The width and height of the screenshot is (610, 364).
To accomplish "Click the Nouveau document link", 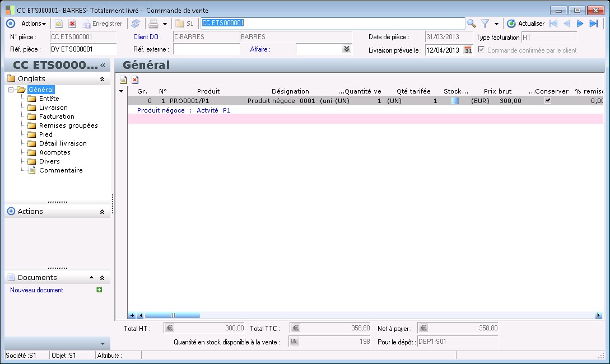I will pos(36,290).
